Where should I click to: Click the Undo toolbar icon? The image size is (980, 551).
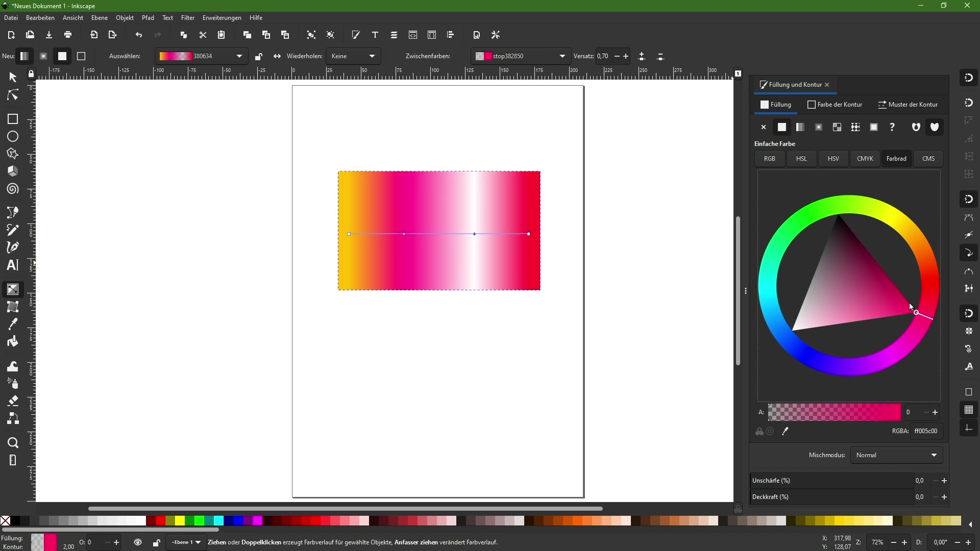139,35
